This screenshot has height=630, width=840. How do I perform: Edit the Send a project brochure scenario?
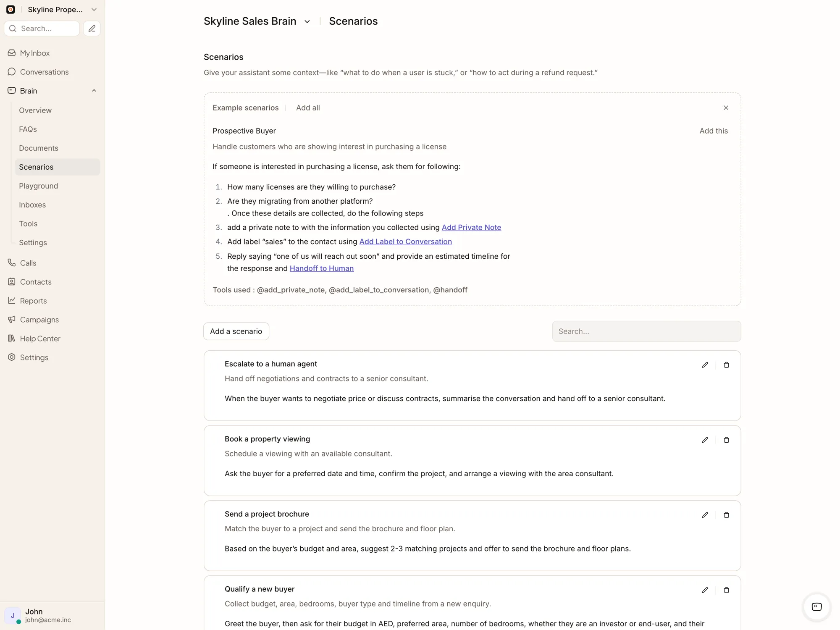(705, 515)
